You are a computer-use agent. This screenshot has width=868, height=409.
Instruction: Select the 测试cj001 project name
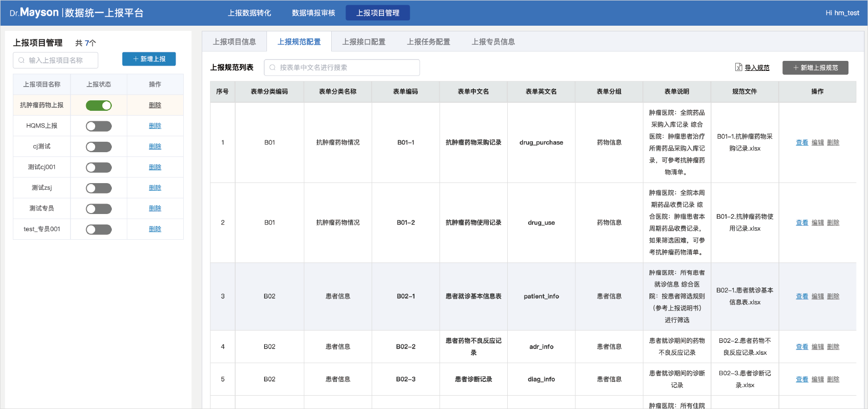(42, 167)
